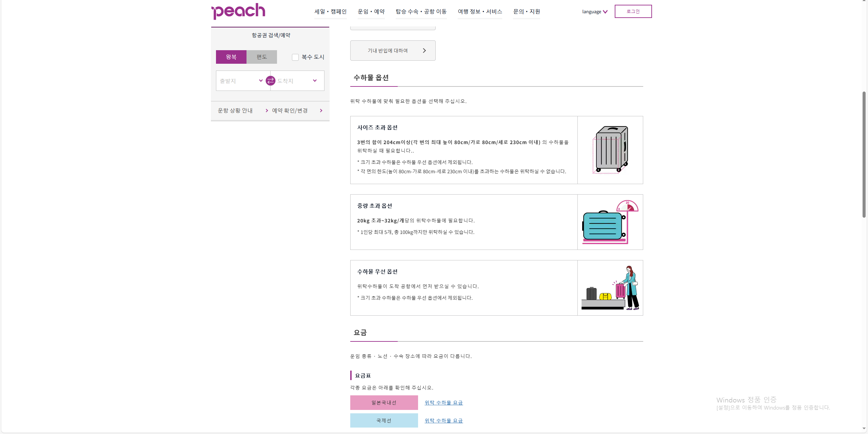Expand the language selector
The image size is (868, 434).
coord(595,12)
